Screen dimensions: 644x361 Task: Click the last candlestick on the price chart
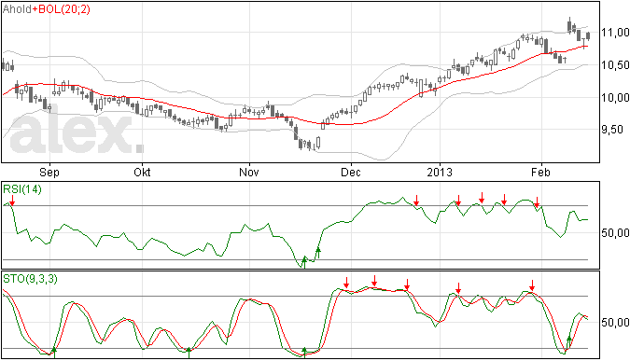(x=589, y=36)
